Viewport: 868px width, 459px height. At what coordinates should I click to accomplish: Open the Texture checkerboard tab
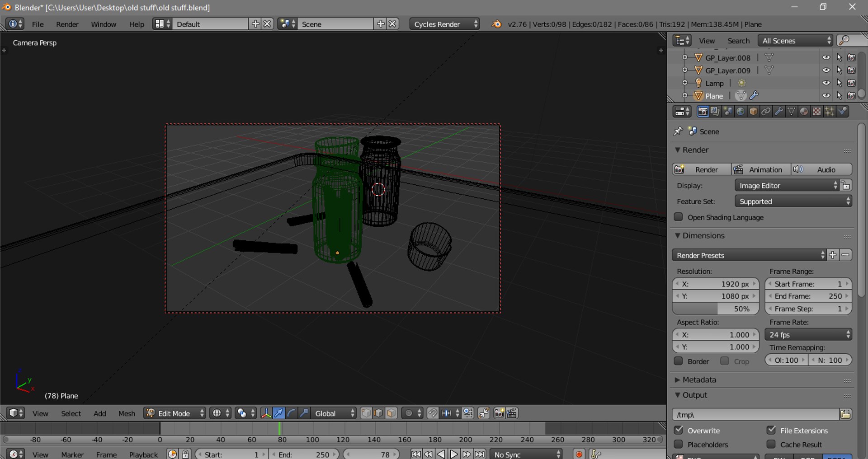[816, 111]
